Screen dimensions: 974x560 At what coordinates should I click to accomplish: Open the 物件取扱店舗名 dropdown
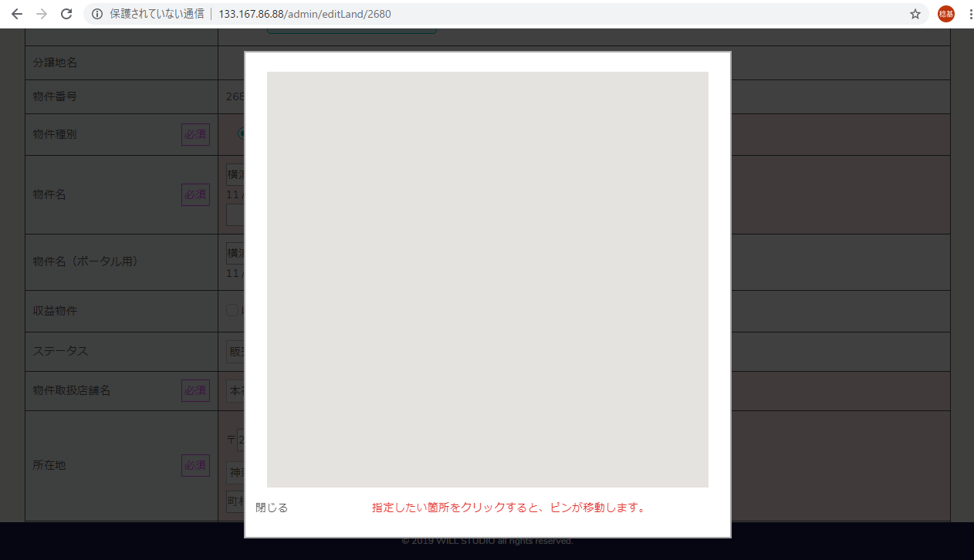[x=235, y=390]
